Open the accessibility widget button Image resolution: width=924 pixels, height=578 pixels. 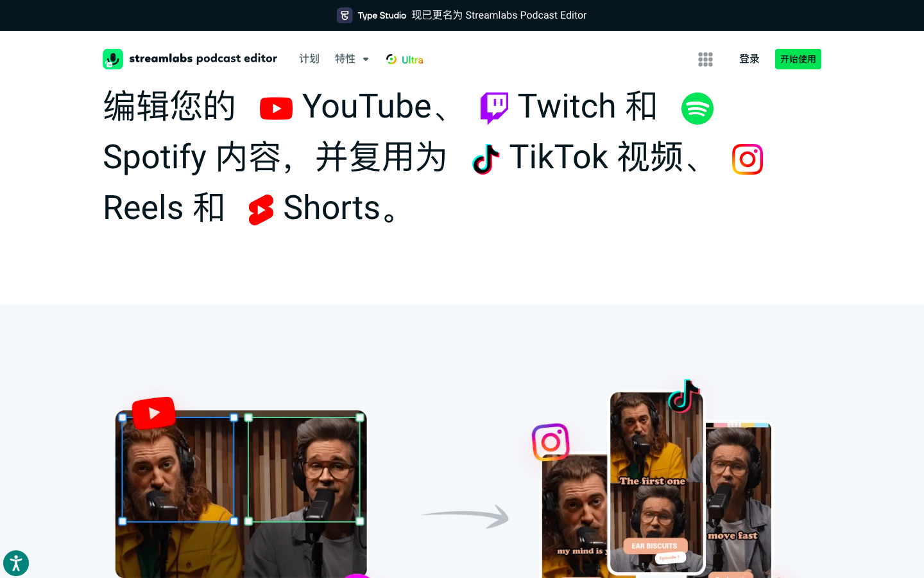pos(16,563)
